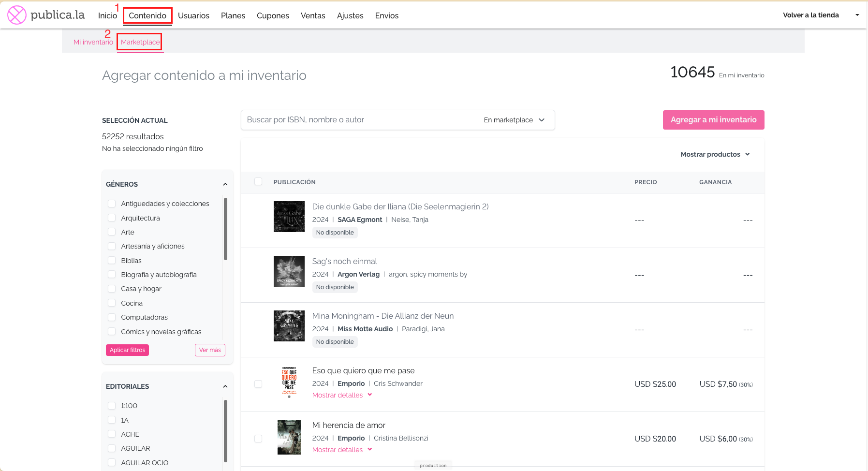Check the AGUILAR editorial checkbox

[x=112, y=448]
